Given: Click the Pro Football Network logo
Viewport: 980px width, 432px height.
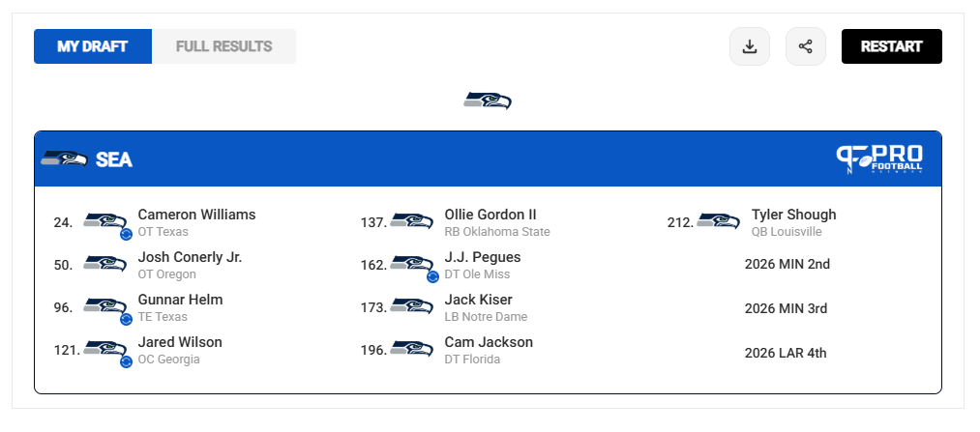Looking at the screenshot, I should pos(879,158).
